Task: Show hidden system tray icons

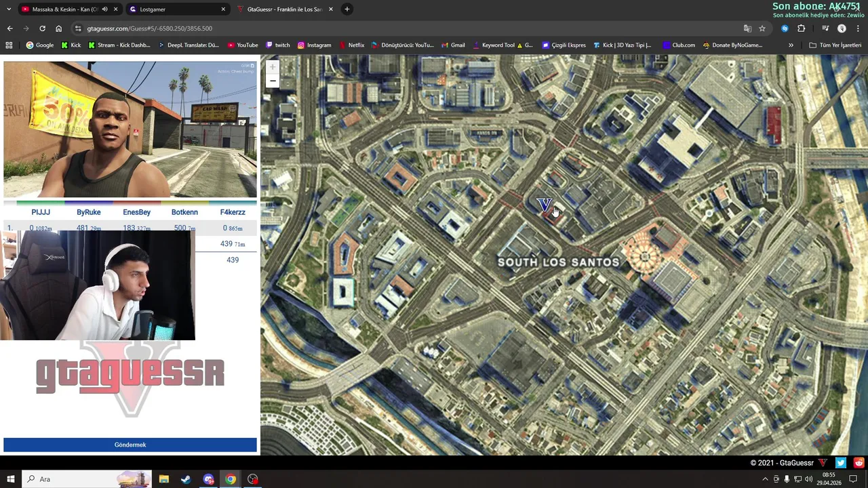Action: 765,479
